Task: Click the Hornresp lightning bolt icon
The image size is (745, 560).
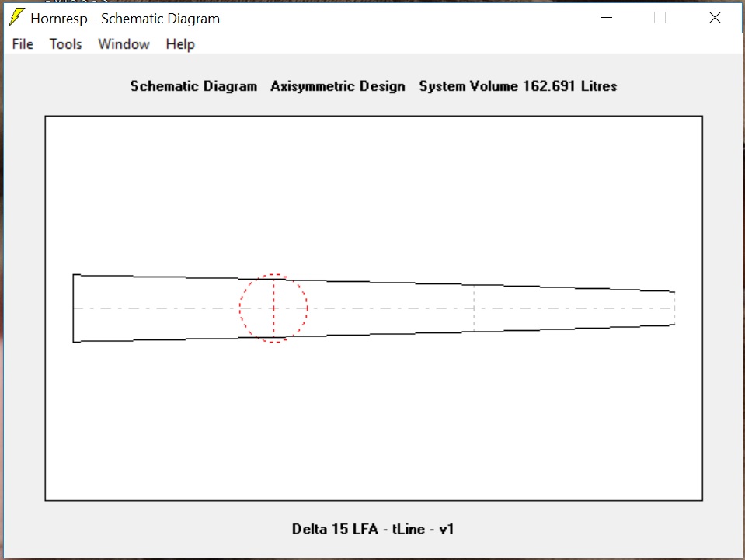Action: point(16,18)
